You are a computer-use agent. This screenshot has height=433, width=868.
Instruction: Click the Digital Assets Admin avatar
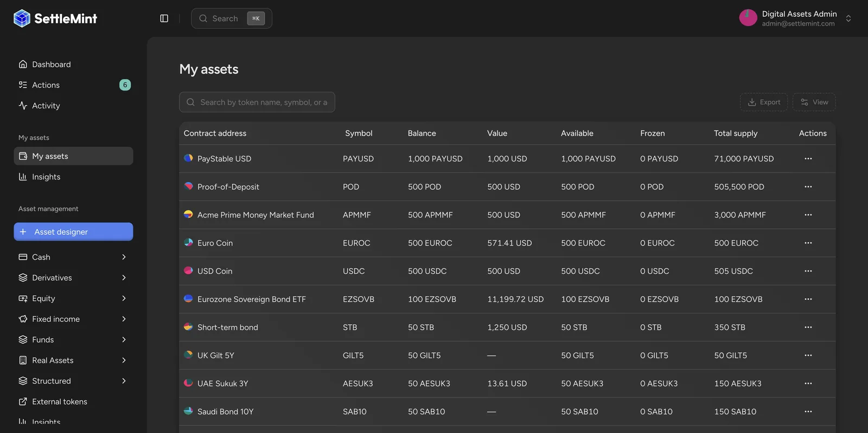click(748, 18)
